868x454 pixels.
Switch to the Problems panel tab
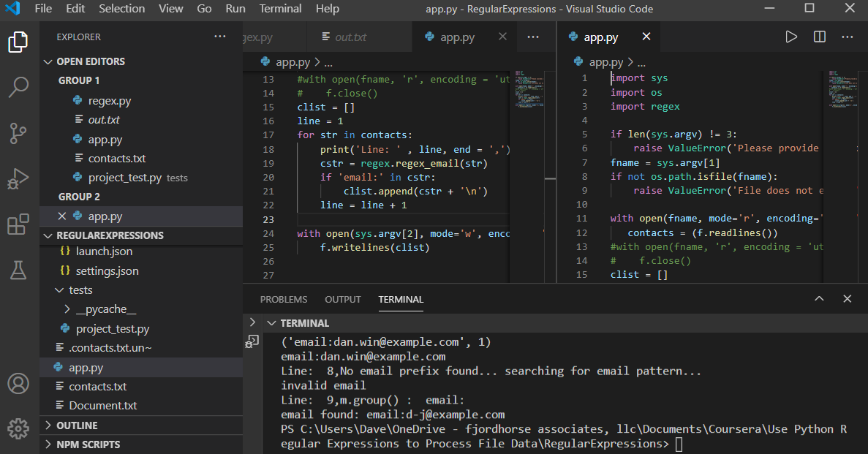pos(284,299)
